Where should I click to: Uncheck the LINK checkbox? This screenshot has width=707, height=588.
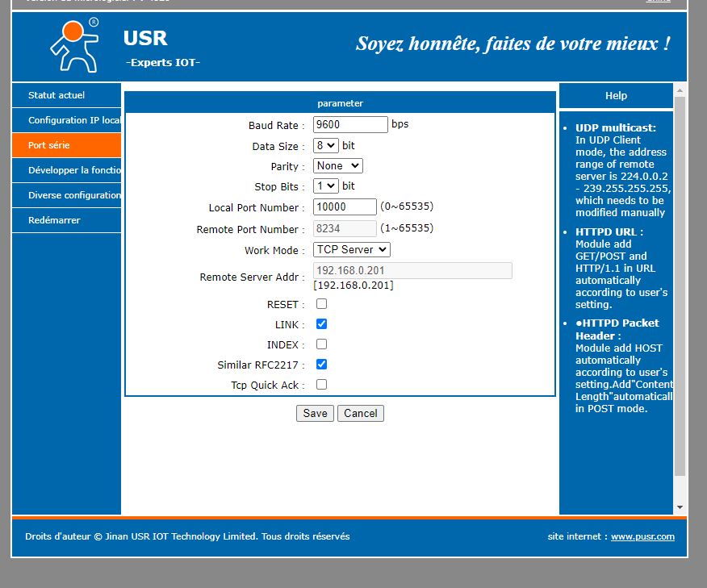(x=321, y=324)
